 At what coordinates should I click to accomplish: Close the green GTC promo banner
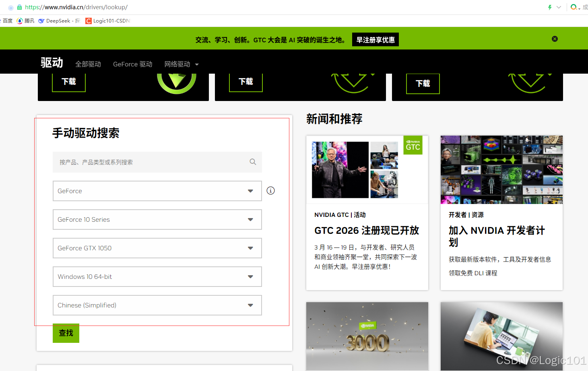(x=555, y=39)
